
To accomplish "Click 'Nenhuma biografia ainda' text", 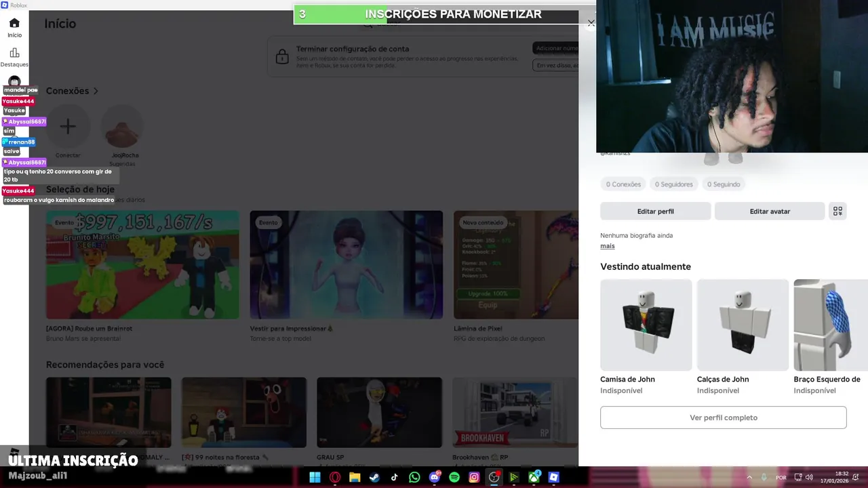I will 636,236.
